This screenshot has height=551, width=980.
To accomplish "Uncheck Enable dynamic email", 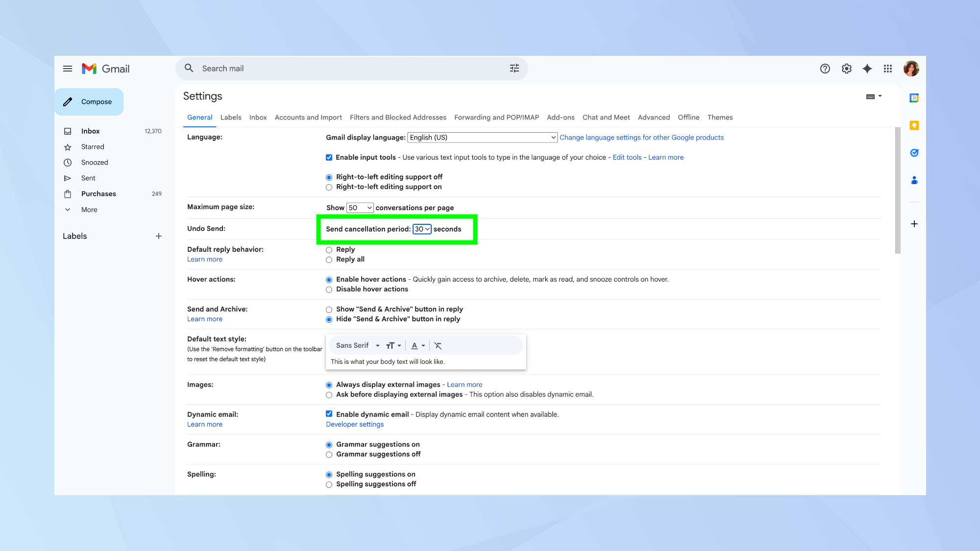I will click(x=329, y=414).
